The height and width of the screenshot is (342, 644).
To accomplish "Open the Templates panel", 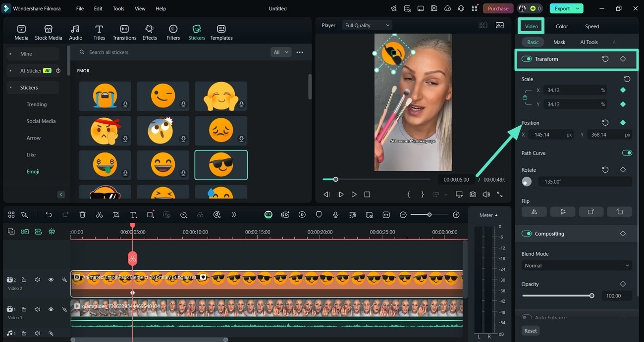I will click(x=221, y=32).
